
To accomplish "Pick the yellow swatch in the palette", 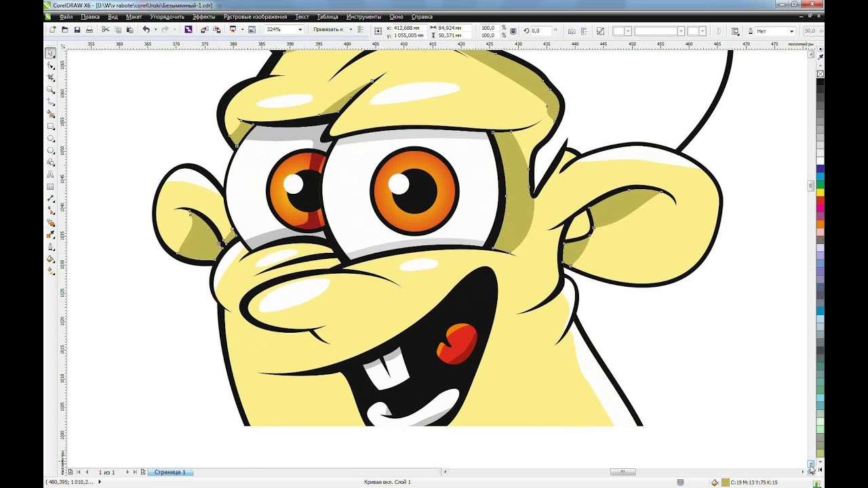I will pos(820,193).
